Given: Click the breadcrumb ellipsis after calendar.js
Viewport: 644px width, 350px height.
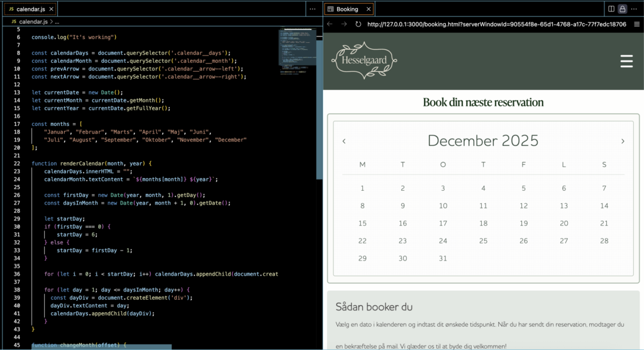Looking at the screenshot, I should [x=57, y=22].
